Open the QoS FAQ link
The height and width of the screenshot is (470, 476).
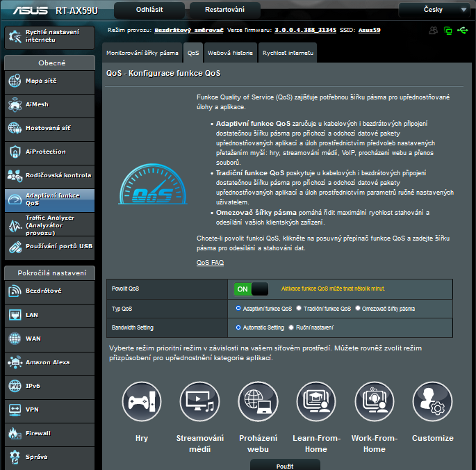pos(210,263)
